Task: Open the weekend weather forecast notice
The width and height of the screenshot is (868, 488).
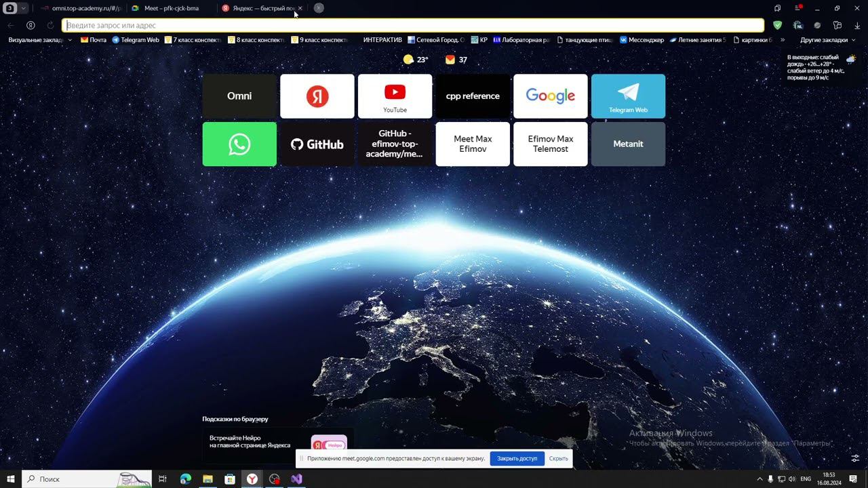Action: pyautogui.click(x=821, y=67)
